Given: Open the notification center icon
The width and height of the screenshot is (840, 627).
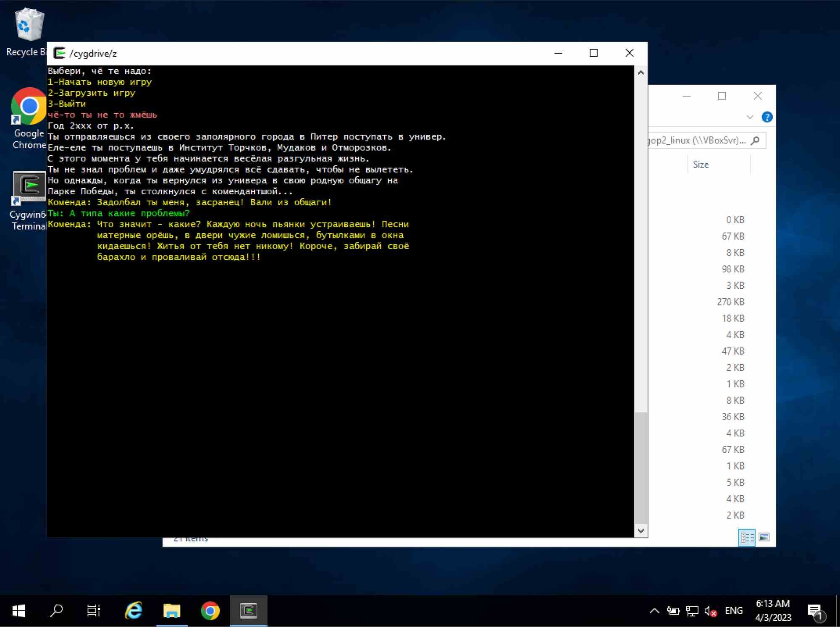Looking at the screenshot, I should point(816,612).
